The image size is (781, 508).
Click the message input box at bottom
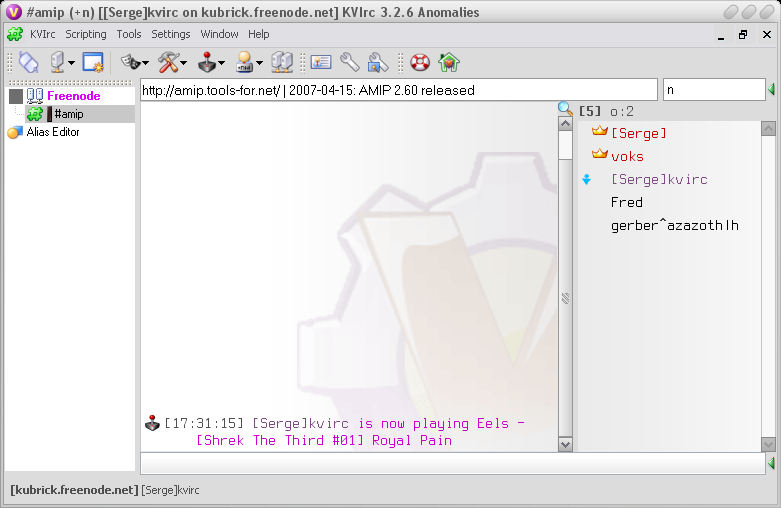pos(453,464)
